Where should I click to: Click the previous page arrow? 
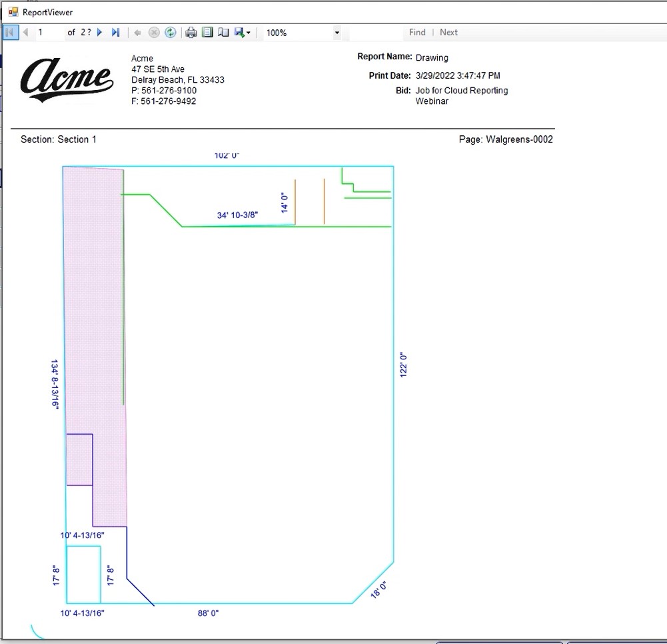[x=26, y=32]
